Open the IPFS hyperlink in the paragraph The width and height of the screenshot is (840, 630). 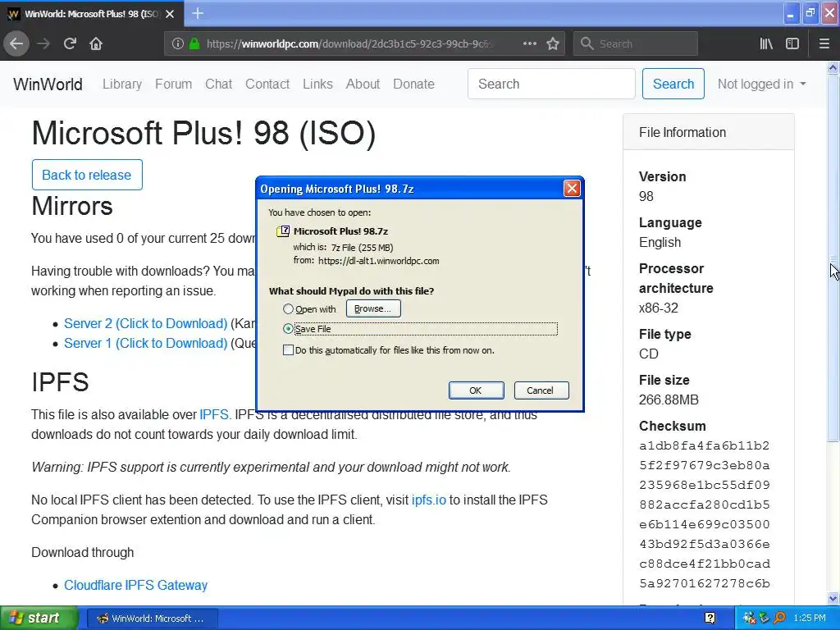point(214,414)
